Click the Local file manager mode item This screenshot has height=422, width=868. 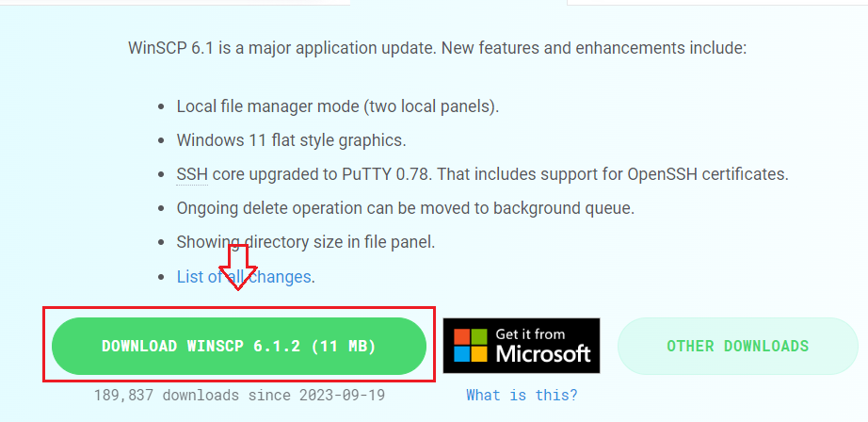tap(338, 106)
